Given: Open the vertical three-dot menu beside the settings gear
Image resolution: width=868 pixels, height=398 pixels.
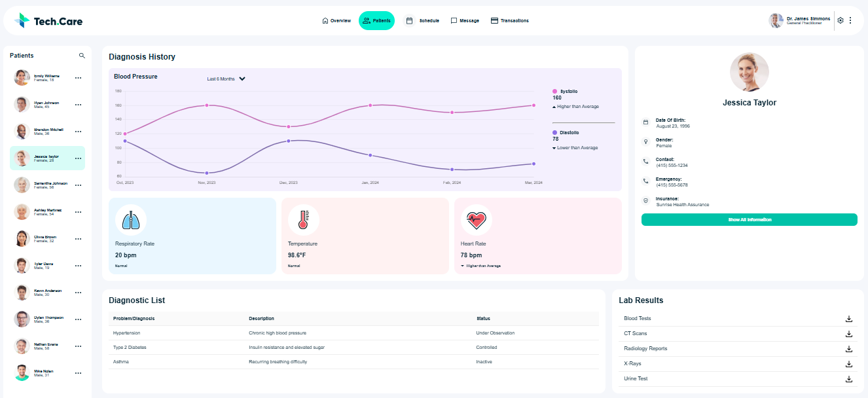Looking at the screenshot, I should (x=850, y=20).
